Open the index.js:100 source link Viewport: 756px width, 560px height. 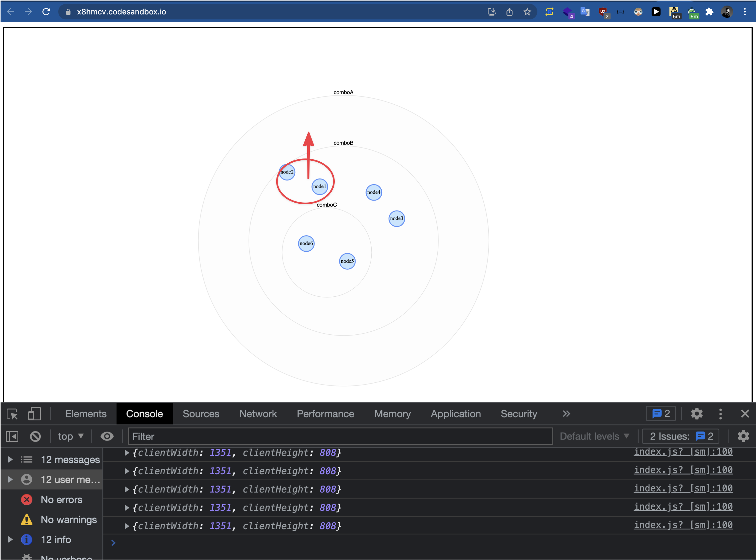(683, 452)
